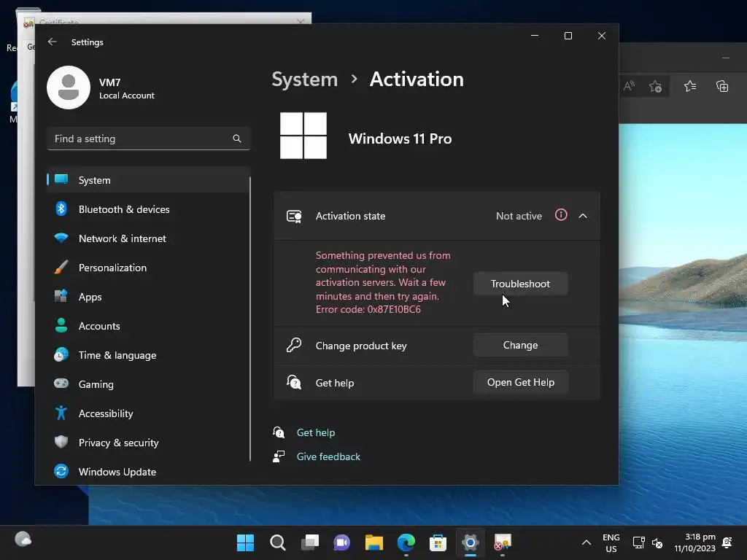Maximize the Settings window
747x560 pixels.
click(x=568, y=36)
